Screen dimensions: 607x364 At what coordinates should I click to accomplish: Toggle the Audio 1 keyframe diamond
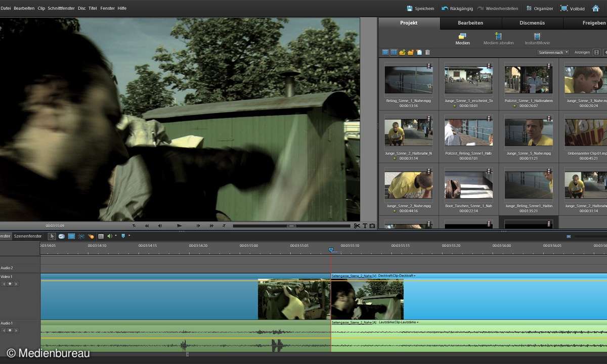tap(10, 330)
